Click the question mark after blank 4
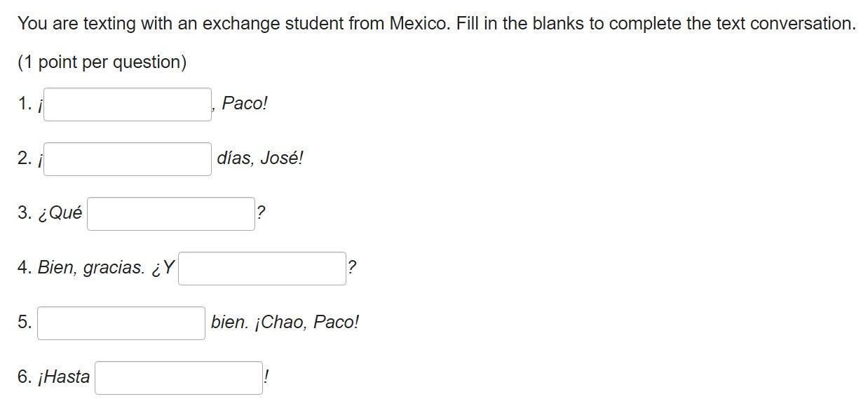The height and width of the screenshot is (420, 868). tap(352, 267)
